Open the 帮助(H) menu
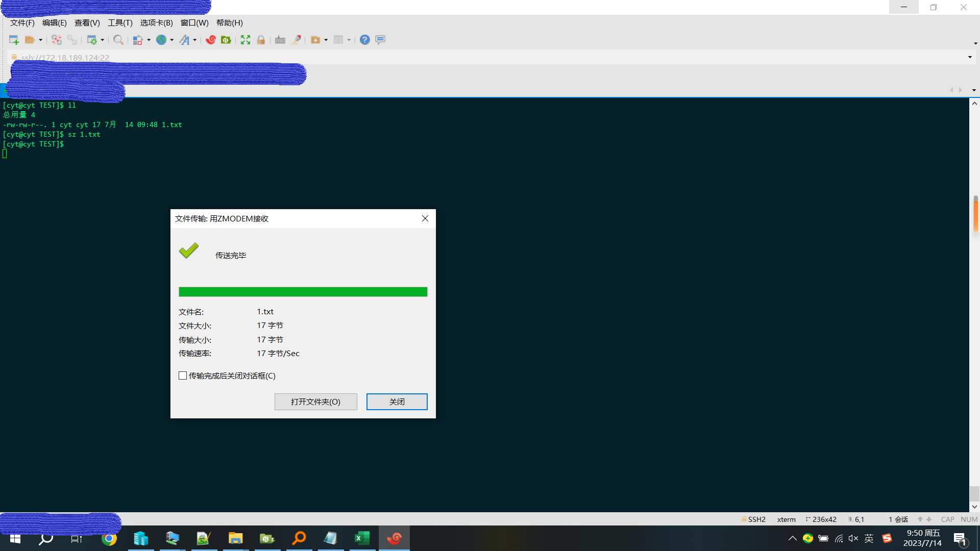Viewport: 980px width, 551px height. click(x=230, y=23)
